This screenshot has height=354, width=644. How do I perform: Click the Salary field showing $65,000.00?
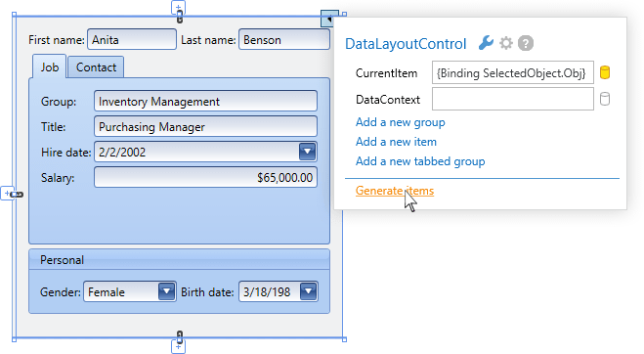(205, 177)
